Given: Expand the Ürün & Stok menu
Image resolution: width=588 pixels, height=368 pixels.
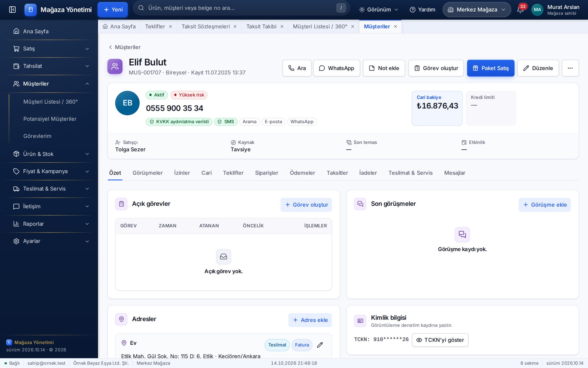Looking at the screenshot, I should [51, 154].
